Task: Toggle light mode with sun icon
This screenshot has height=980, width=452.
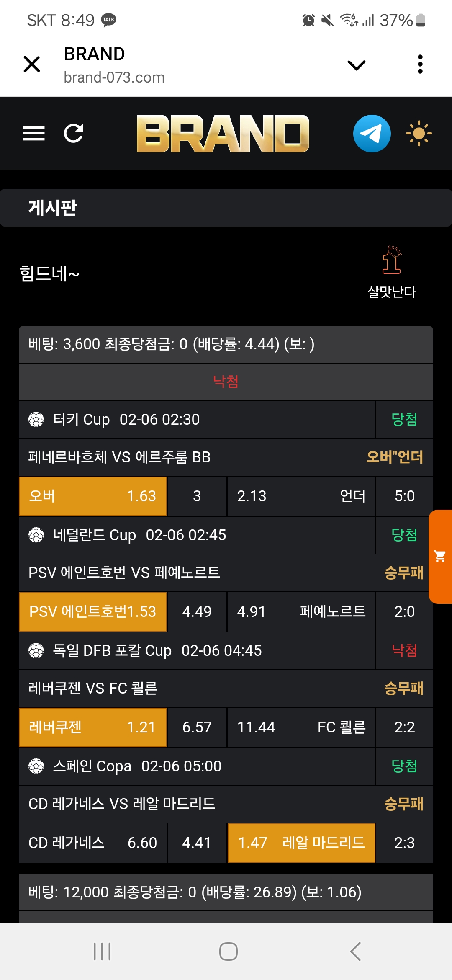Action: 419,134
